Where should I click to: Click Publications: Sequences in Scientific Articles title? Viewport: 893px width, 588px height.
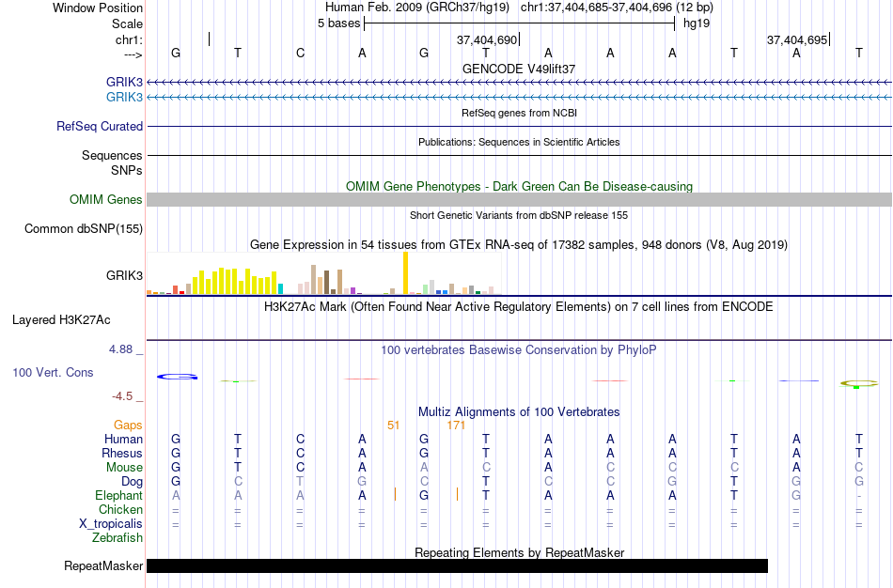[x=519, y=142]
